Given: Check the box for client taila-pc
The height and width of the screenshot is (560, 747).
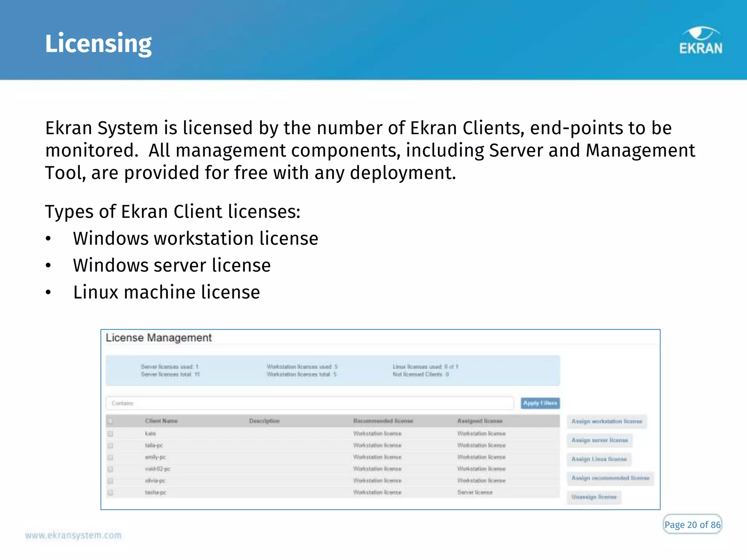Looking at the screenshot, I should pyautogui.click(x=110, y=446).
